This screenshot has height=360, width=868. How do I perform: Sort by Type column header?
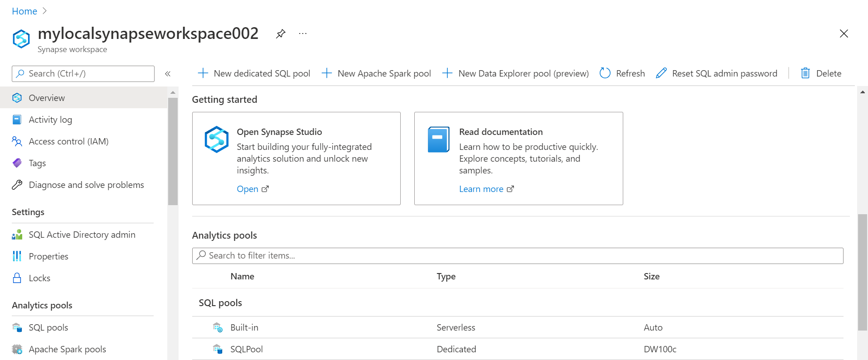tap(446, 276)
